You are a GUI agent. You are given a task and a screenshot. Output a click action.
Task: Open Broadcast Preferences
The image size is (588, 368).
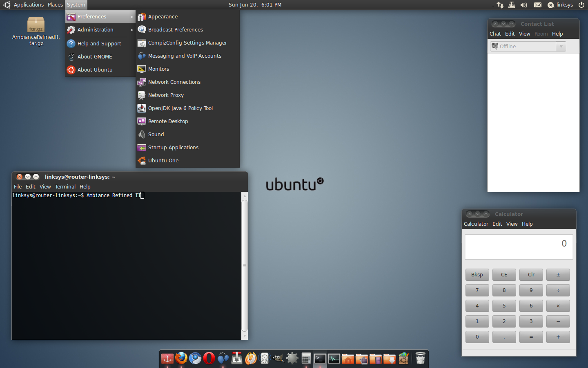pyautogui.click(x=187, y=30)
